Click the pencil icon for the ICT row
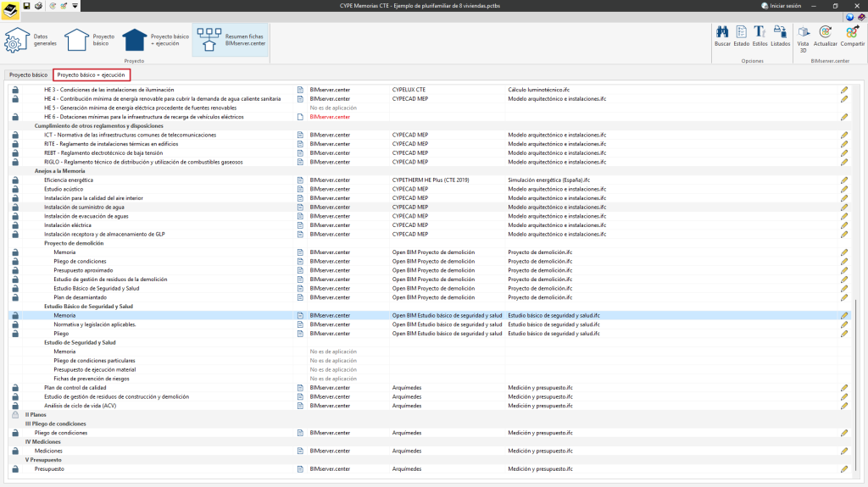Image resolution: width=868 pixels, height=487 pixels. tap(843, 135)
